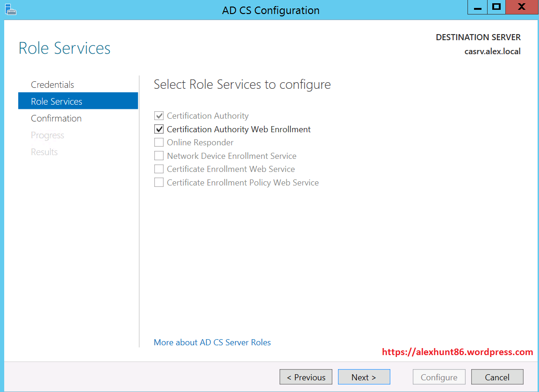This screenshot has width=539, height=392.
Task: Minimize the AD CS Configuration window
Action: click(x=477, y=8)
